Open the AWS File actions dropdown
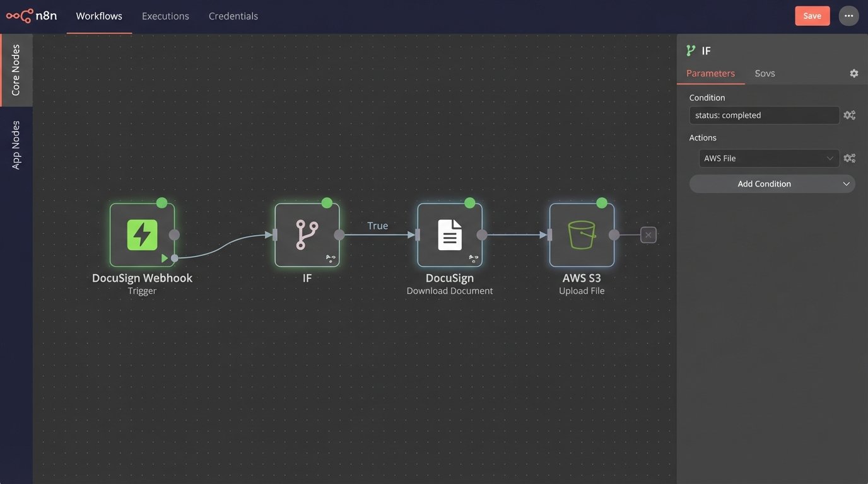 point(768,158)
